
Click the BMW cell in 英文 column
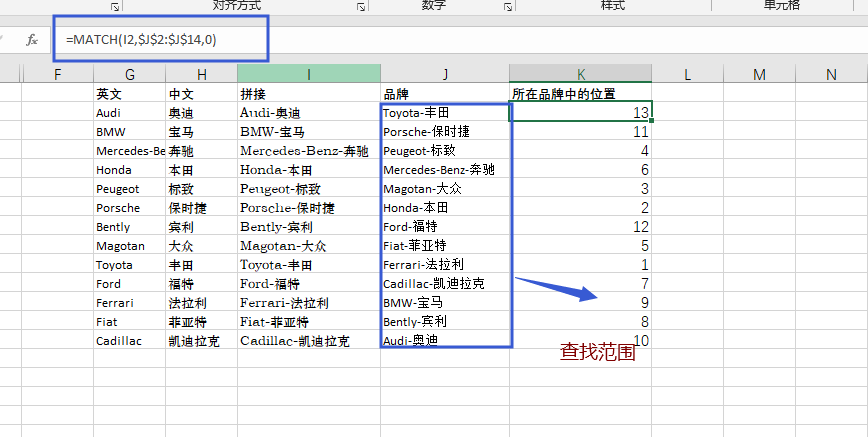(x=130, y=131)
